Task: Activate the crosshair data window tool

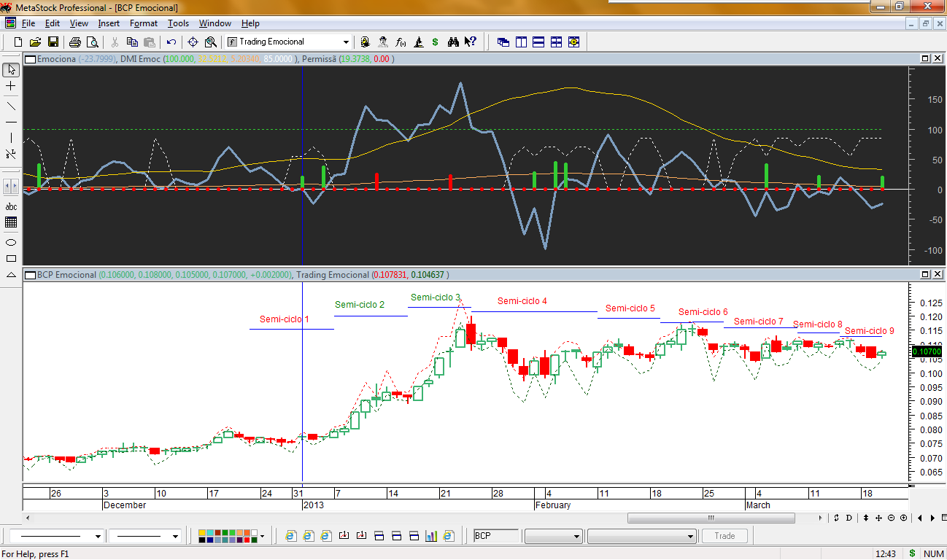Action: point(193,42)
